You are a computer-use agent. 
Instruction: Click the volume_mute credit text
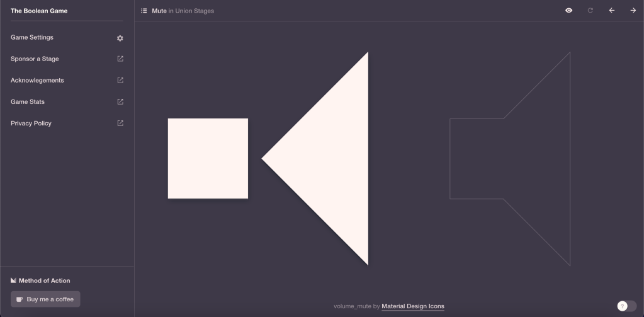point(353,306)
